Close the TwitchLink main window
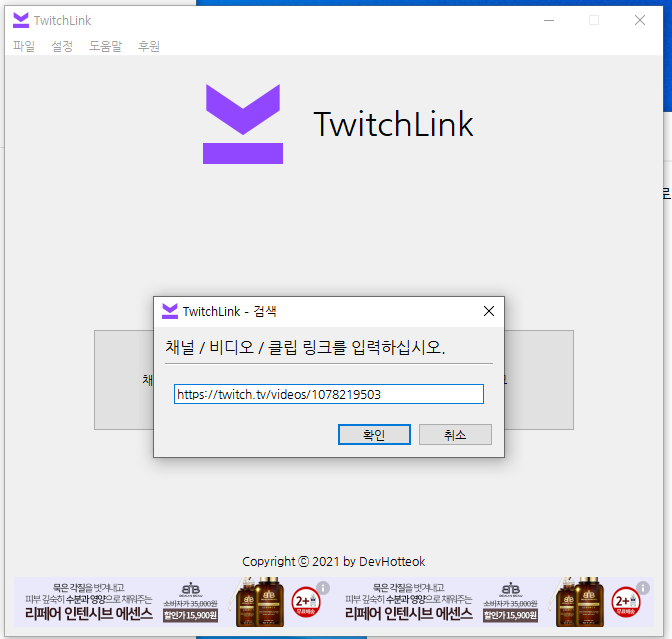The width and height of the screenshot is (672, 639). click(x=640, y=20)
